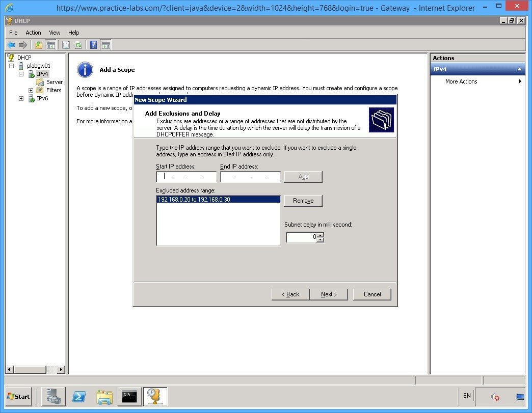This screenshot has height=413, width=532.
Task: Open the View menu
Action: (x=54, y=32)
